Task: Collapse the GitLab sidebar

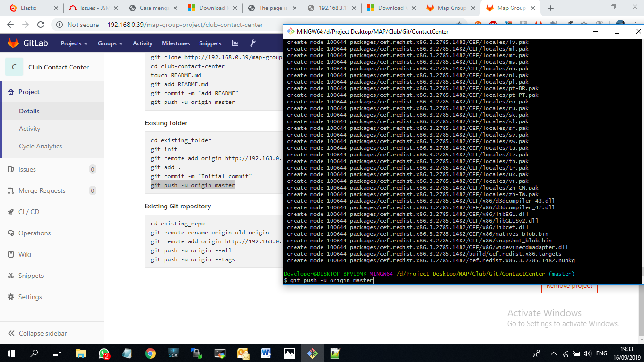Action: click(x=37, y=333)
